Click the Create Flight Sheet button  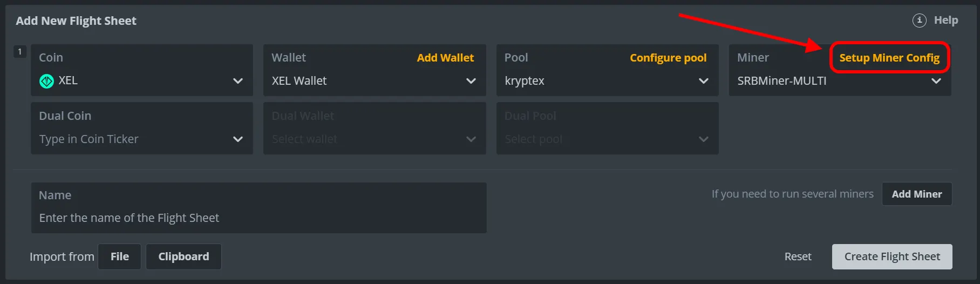[891, 256]
